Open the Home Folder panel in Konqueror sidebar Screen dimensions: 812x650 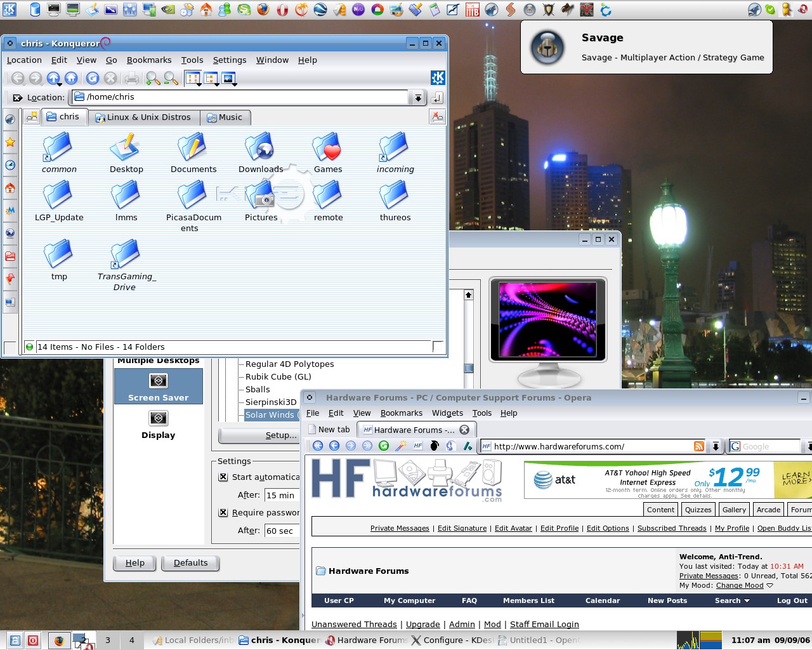coord(10,188)
